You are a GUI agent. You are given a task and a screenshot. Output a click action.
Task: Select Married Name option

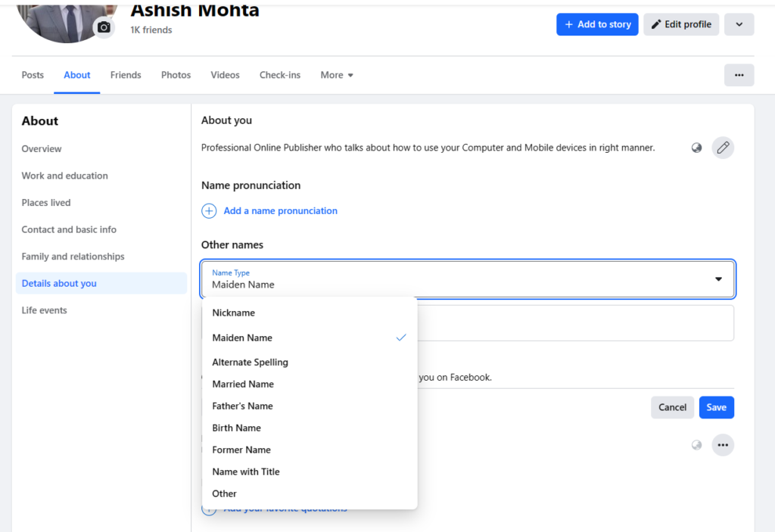[x=310, y=384]
